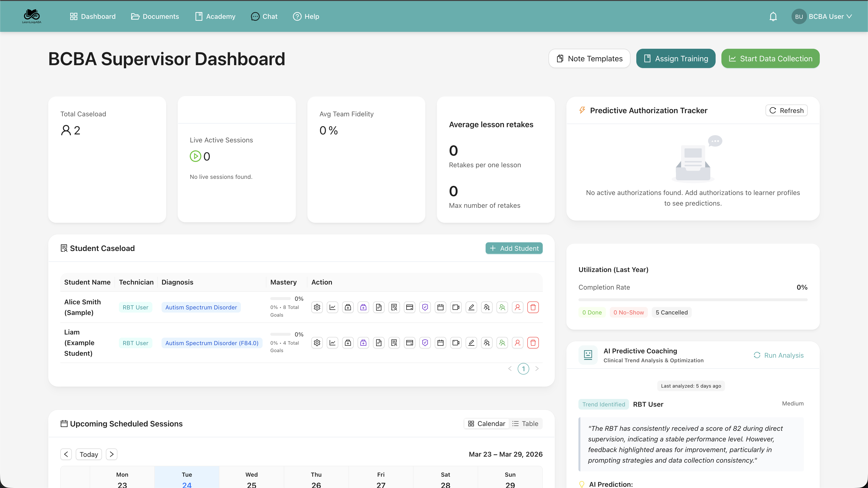
Task: Open the calendar icon in Liam's action row
Action: point(441,343)
